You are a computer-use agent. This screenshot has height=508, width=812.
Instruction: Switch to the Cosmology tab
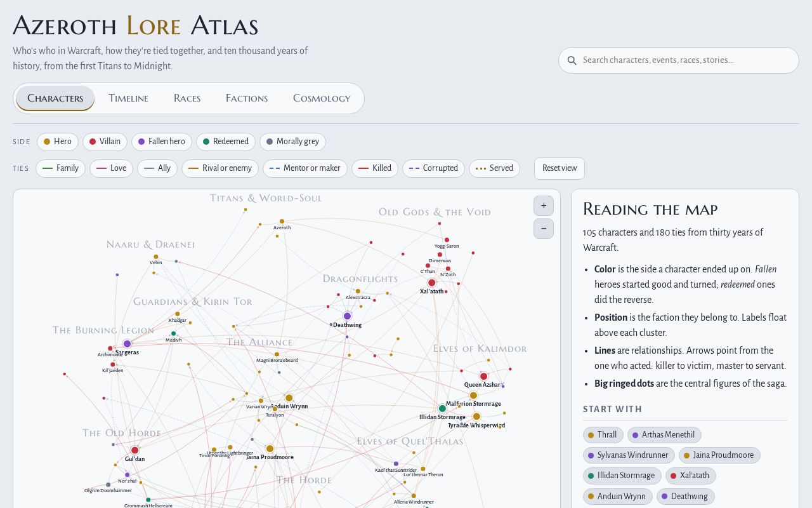(x=322, y=98)
